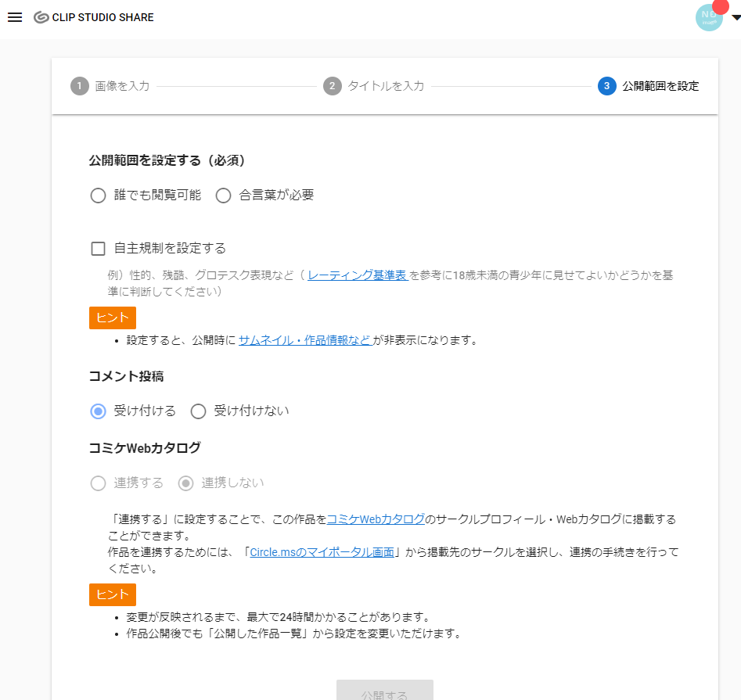Select 誰でも閲覧可能 radio option
Image resolution: width=741 pixels, height=700 pixels.
coord(99,196)
